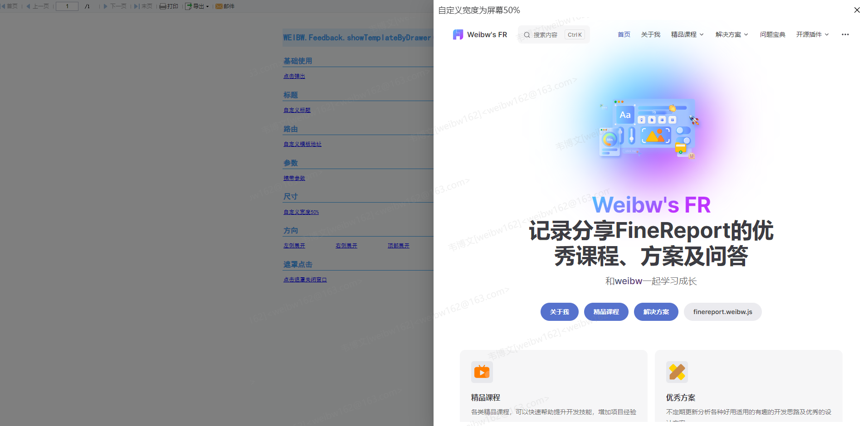Click the finereport.weibw.js button
868x426 pixels.
(723, 312)
